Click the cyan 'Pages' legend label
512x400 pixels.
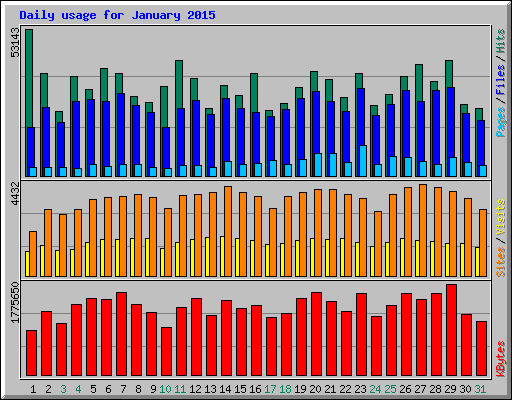[x=501, y=122]
